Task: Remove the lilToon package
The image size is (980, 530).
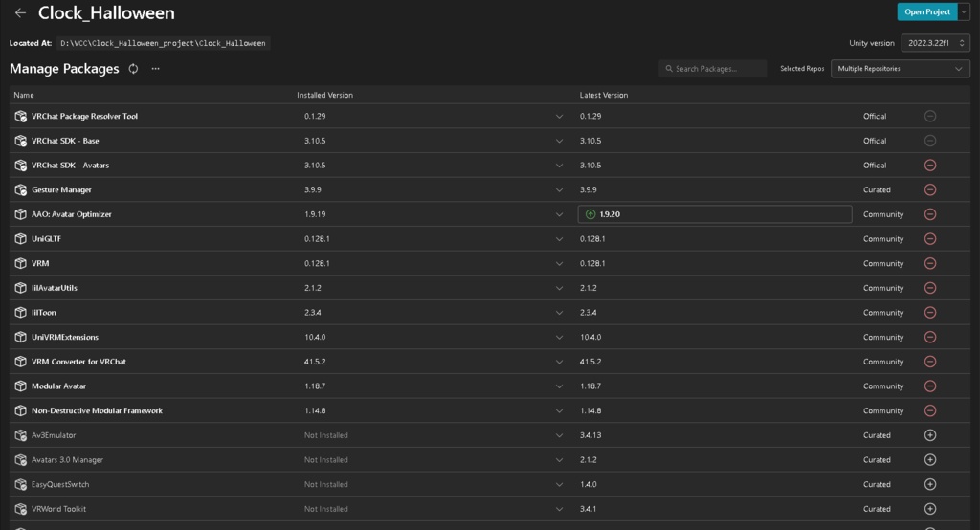Action: click(930, 313)
